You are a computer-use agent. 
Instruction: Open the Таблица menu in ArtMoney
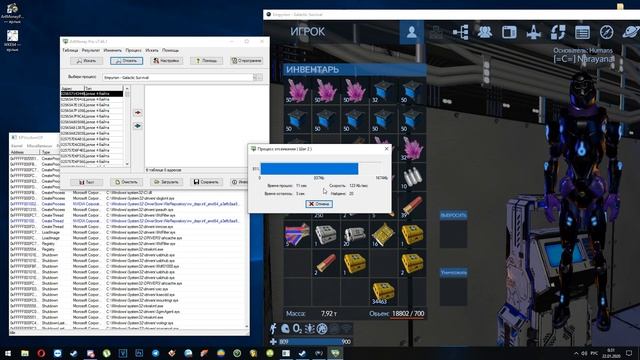(70, 50)
